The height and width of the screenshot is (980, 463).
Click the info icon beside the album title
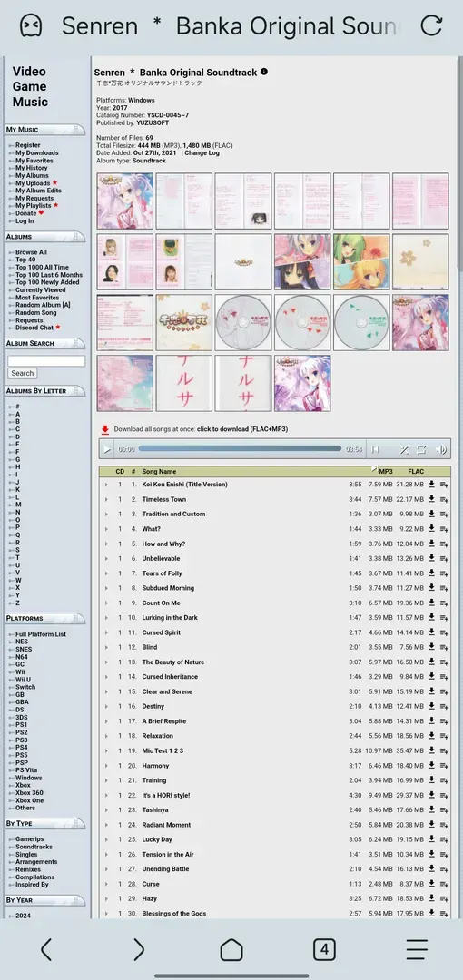click(264, 72)
